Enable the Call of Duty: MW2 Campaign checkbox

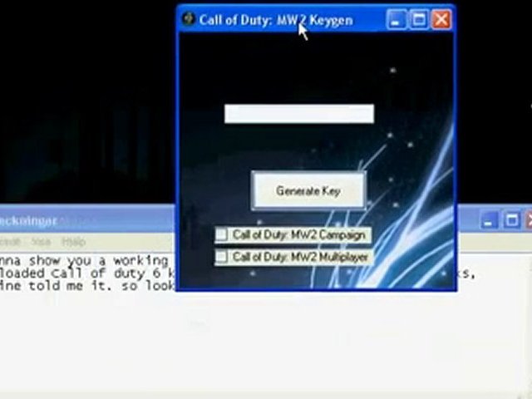tap(222, 235)
